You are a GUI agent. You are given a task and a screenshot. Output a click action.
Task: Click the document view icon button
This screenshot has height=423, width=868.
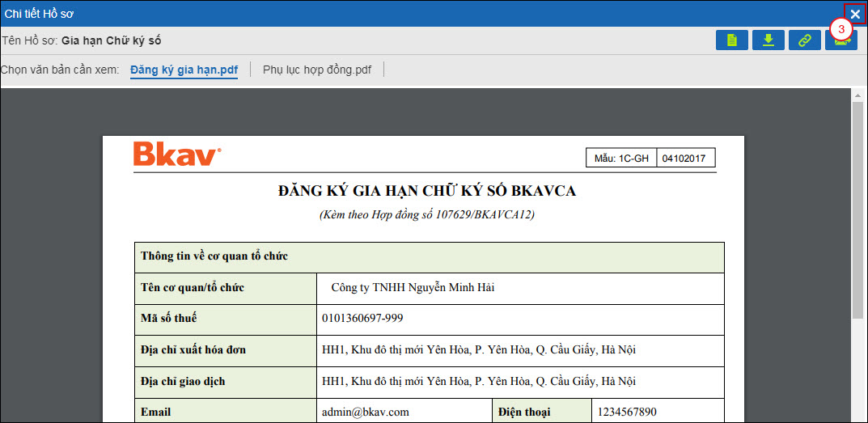tap(731, 40)
